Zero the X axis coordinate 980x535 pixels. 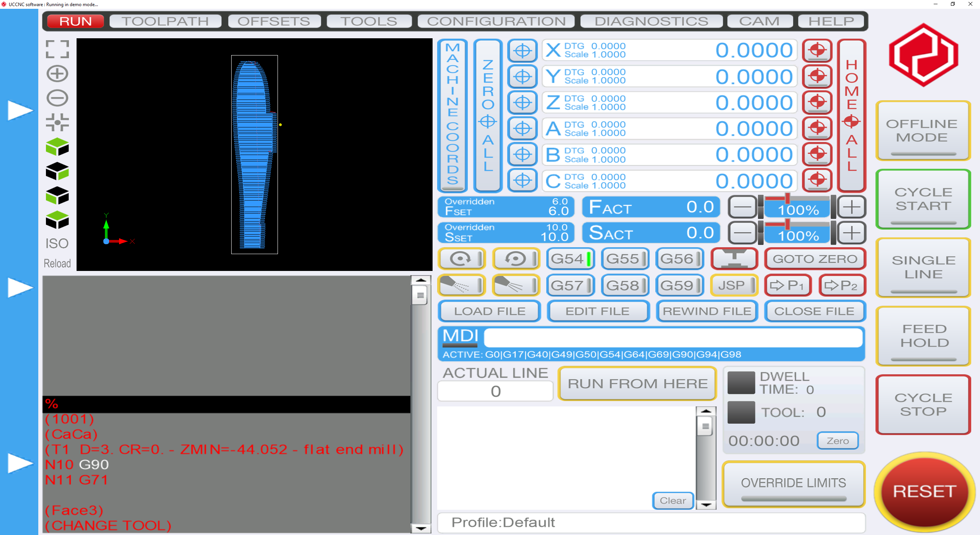[522, 51]
